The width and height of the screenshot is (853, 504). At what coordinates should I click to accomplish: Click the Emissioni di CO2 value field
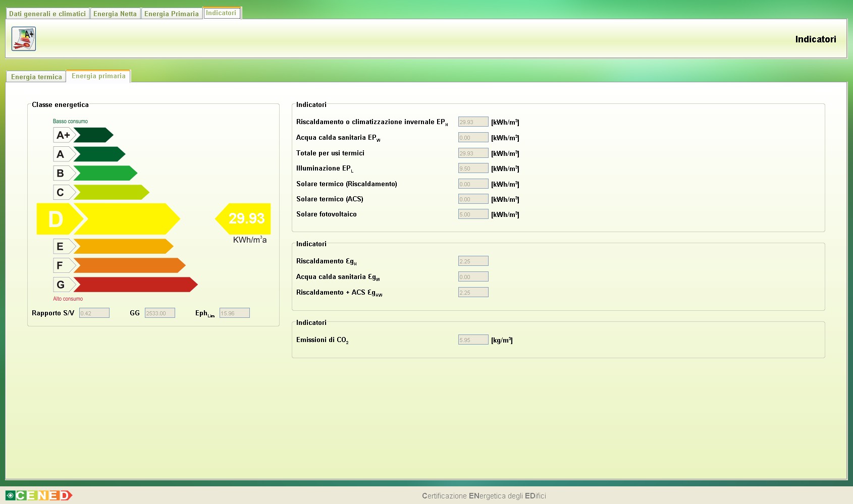click(x=473, y=340)
